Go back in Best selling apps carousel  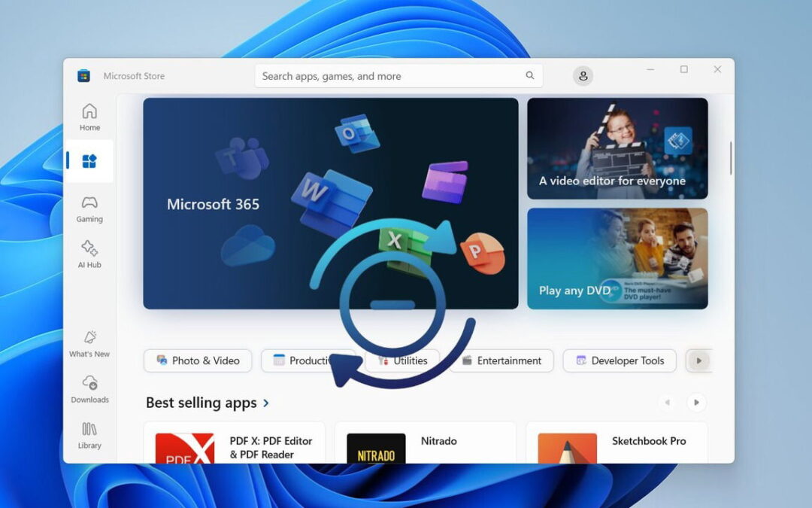(667, 403)
